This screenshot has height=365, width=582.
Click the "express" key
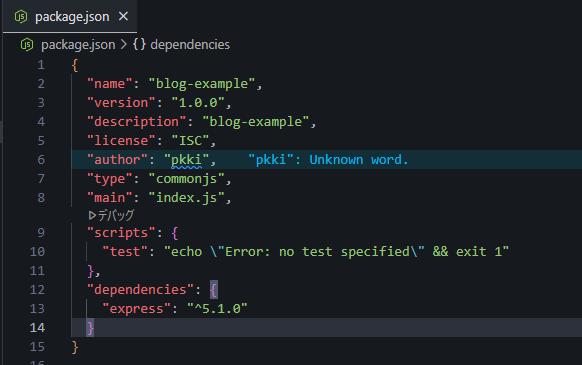point(137,309)
